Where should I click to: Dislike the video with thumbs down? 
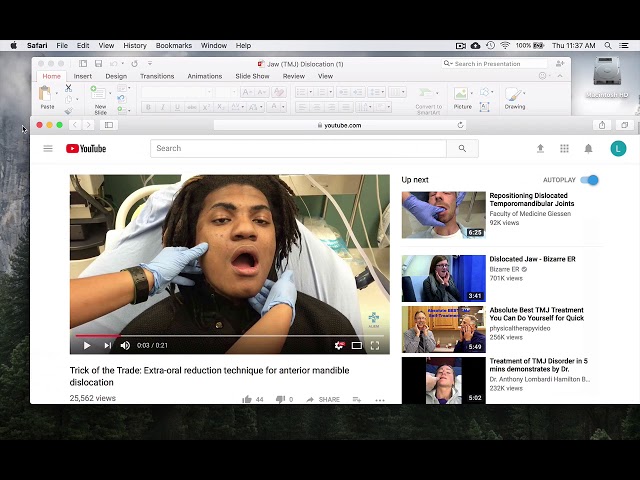coord(280,399)
